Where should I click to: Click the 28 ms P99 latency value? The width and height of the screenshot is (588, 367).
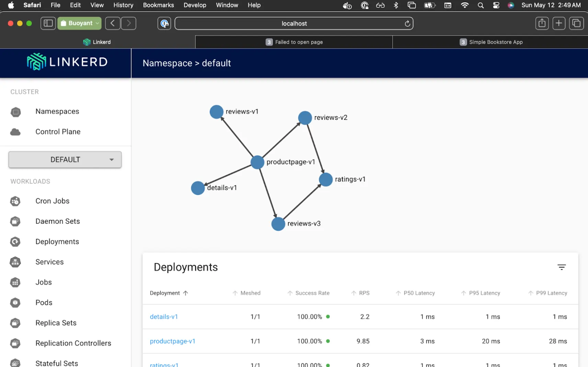click(x=558, y=341)
